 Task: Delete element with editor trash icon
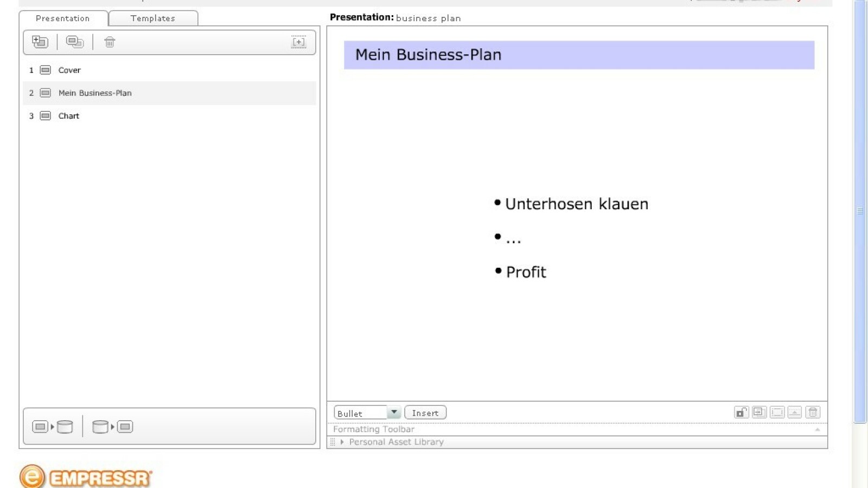(813, 413)
